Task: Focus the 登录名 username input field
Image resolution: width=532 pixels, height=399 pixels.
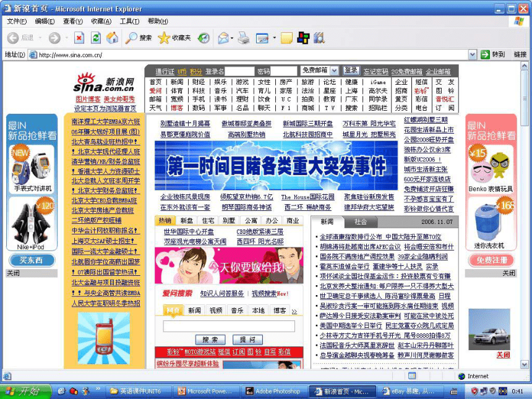Action: (x=239, y=71)
